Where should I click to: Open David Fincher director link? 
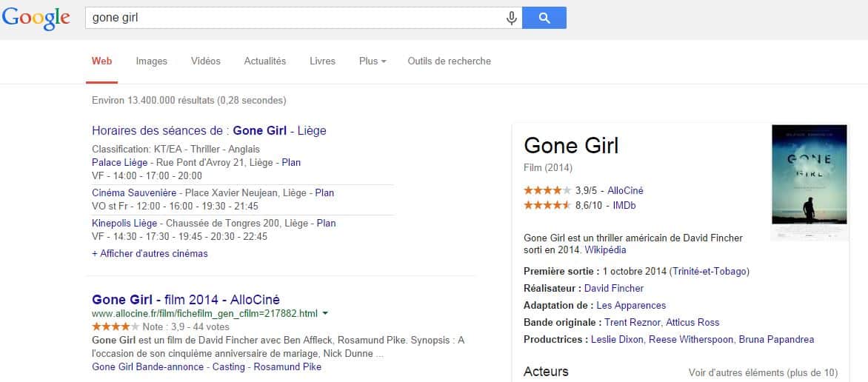pyautogui.click(x=614, y=288)
